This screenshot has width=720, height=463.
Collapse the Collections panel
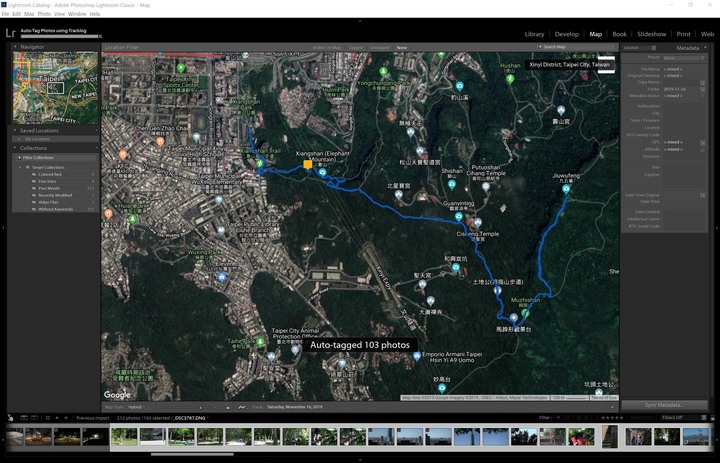(x=15, y=148)
